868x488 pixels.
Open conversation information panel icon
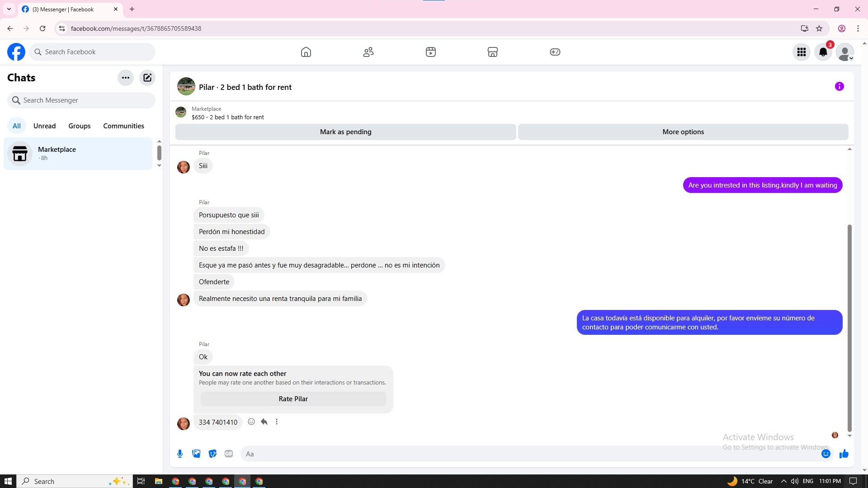pos(839,86)
